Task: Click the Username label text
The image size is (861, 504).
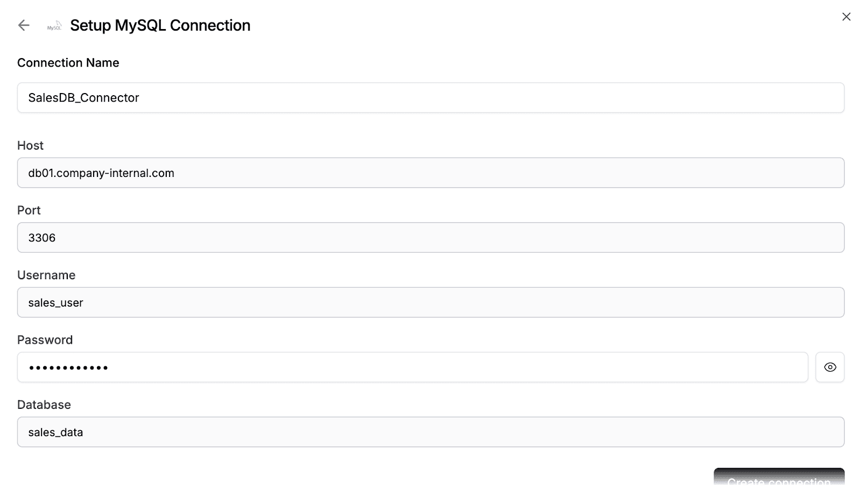Action: point(46,275)
